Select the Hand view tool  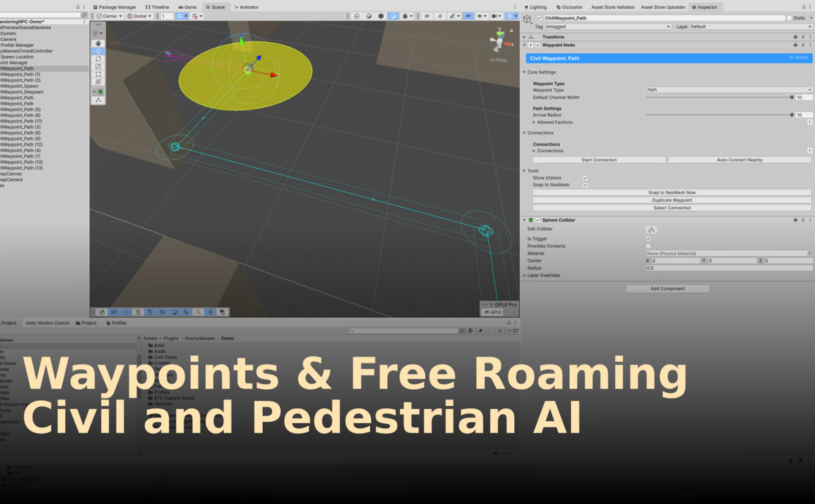coord(98,42)
